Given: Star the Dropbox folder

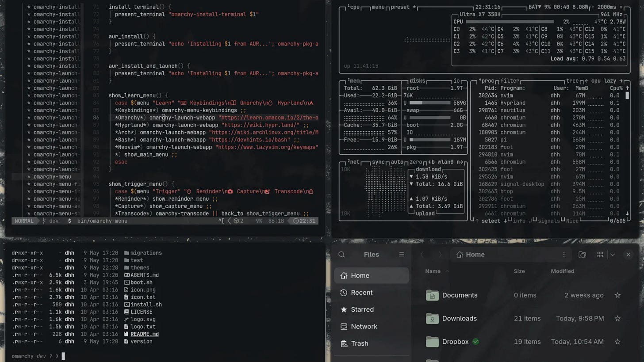Looking at the screenshot, I should (x=617, y=342).
